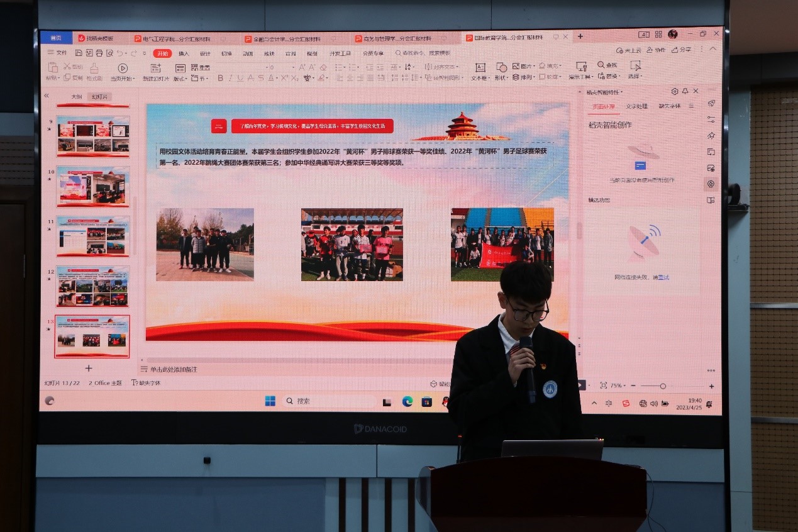Switch to the Insert (插入) ribbon tab
Viewport: 798px width, 532px height.
(184, 53)
